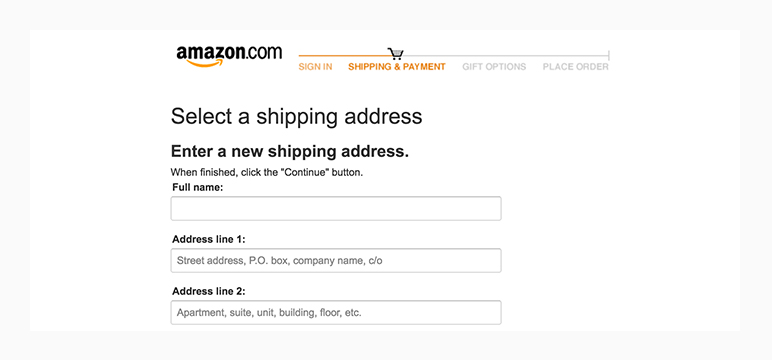Click the "When finished" instruction text
The image size is (772, 360).
[267, 173]
